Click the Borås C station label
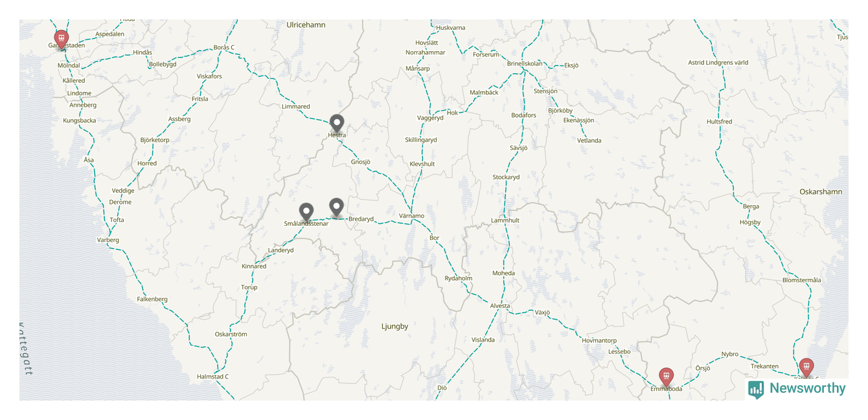This screenshot has width=868, height=420. pos(224,47)
